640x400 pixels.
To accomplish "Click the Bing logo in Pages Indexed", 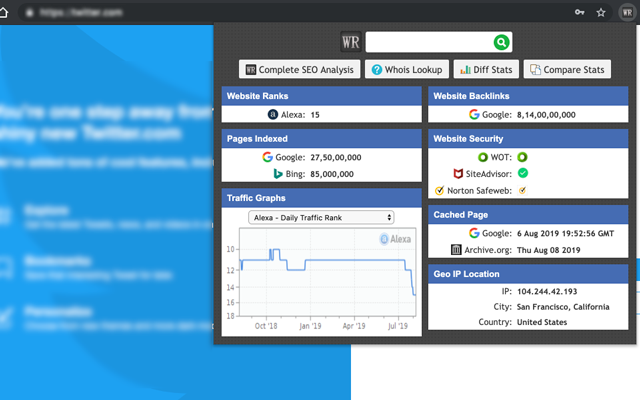I will 278,174.
